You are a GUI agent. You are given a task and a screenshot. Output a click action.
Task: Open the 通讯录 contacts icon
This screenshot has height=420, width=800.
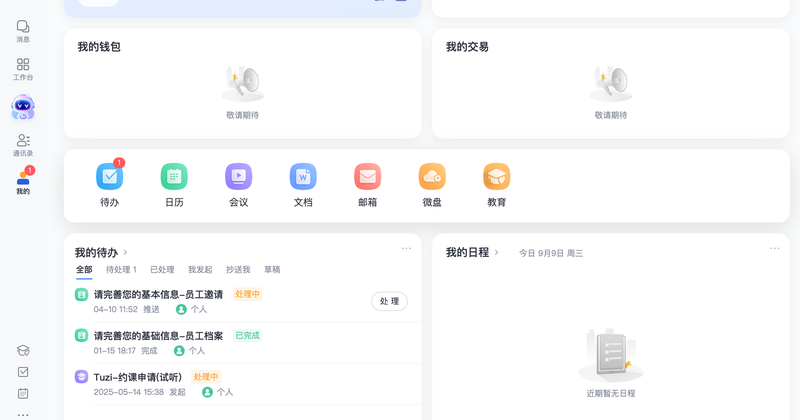point(23,145)
